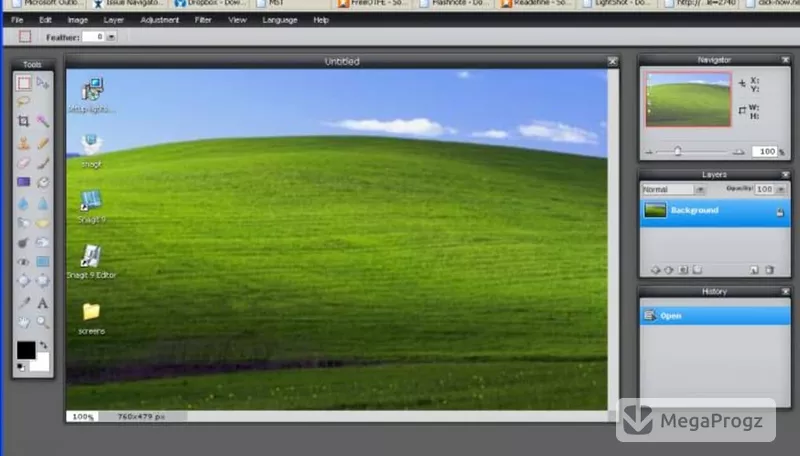Viewport: 800px width, 456px height.
Task: Open the layer Opacity dropdown arrow
Action: coord(781,189)
